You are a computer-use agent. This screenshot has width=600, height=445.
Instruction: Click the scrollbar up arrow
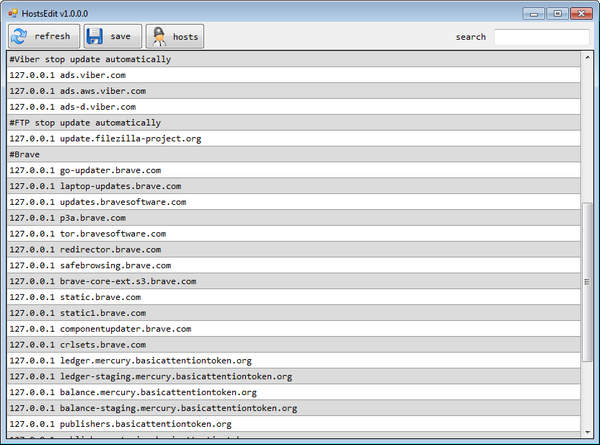pyautogui.click(x=587, y=58)
